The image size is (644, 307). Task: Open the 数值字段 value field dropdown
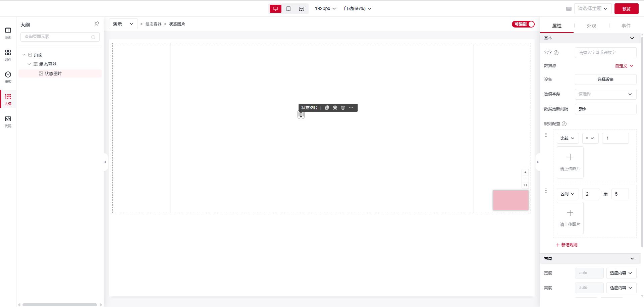click(x=605, y=94)
